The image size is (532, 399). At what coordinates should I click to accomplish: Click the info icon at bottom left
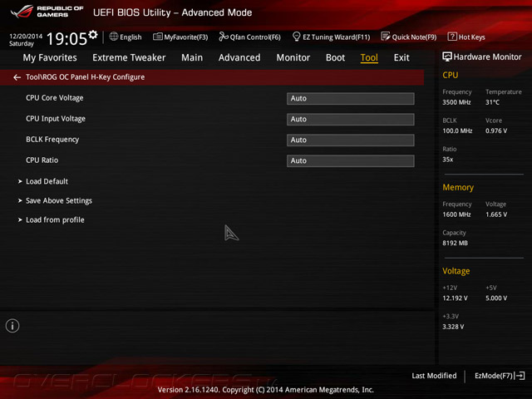[12, 326]
